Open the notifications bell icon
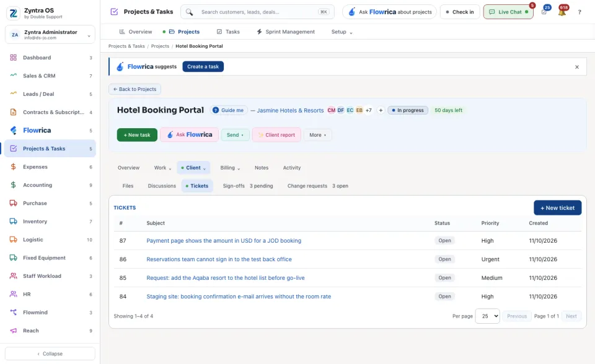 click(562, 12)
